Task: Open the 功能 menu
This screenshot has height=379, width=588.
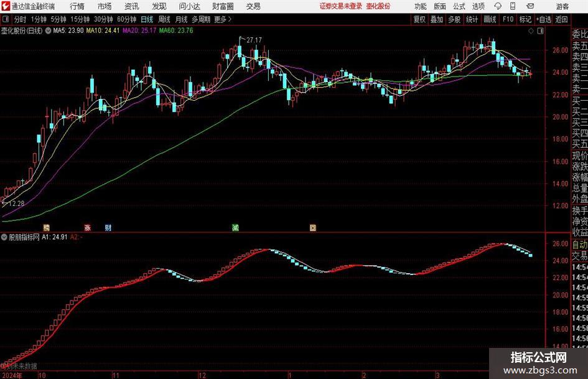Action: coord(421,6)
